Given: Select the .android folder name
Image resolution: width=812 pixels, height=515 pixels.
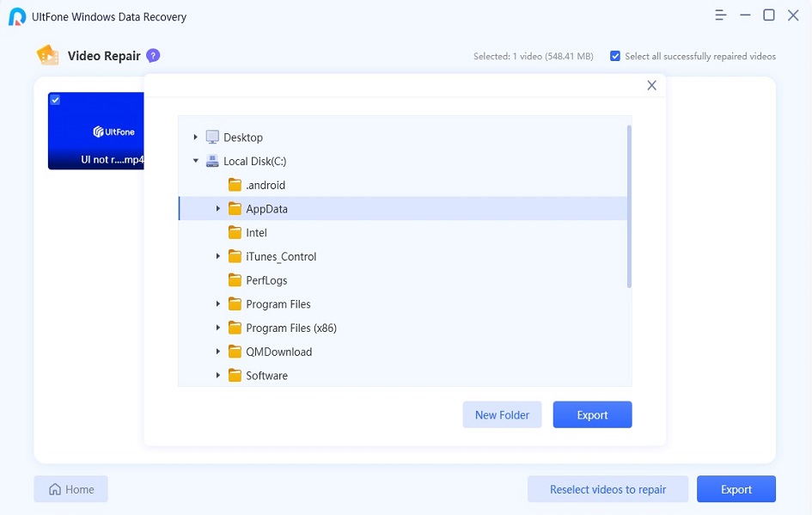Looking at the screenshot, I should click(x=266, y=185).
